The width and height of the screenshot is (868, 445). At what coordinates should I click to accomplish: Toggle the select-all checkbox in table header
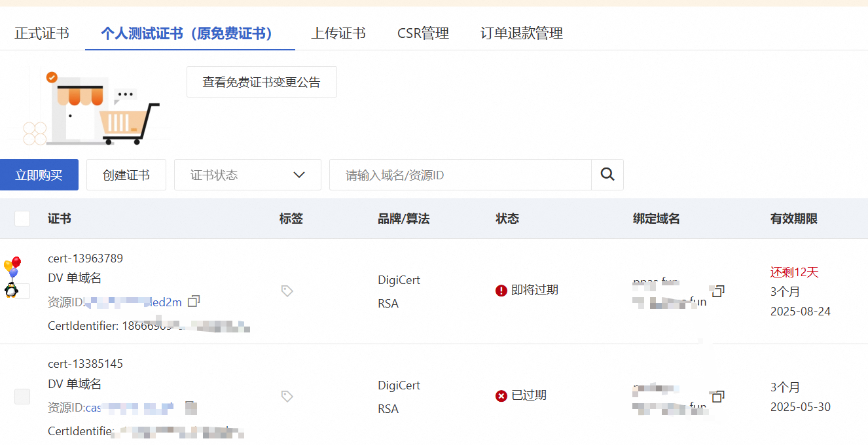click(22, 219)
